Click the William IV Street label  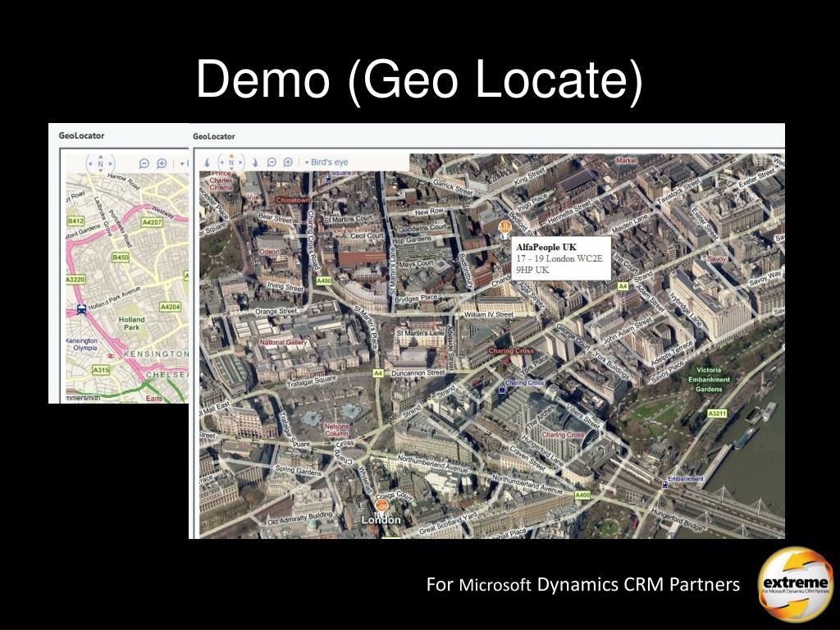489,314
